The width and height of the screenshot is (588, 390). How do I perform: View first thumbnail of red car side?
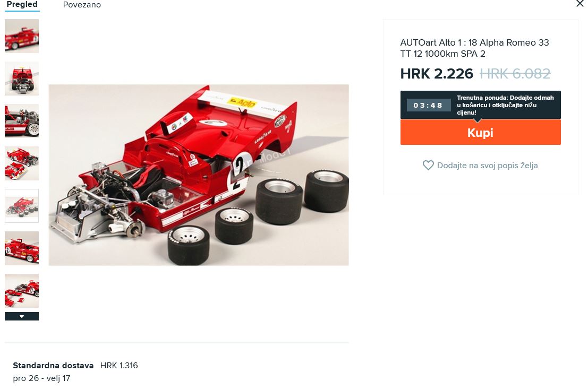click(x=22, y=36)
